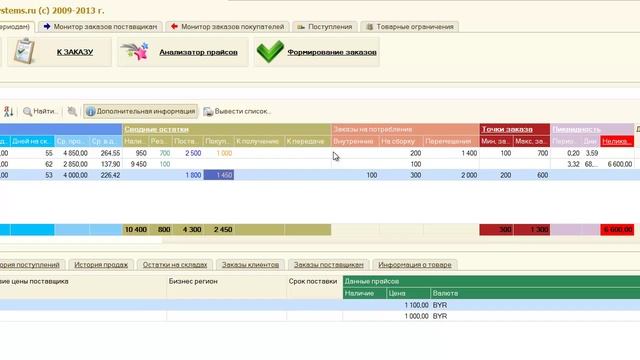Click the totals cell 2 450
Screen dimensions: 640x360
(x=219, y=230)
